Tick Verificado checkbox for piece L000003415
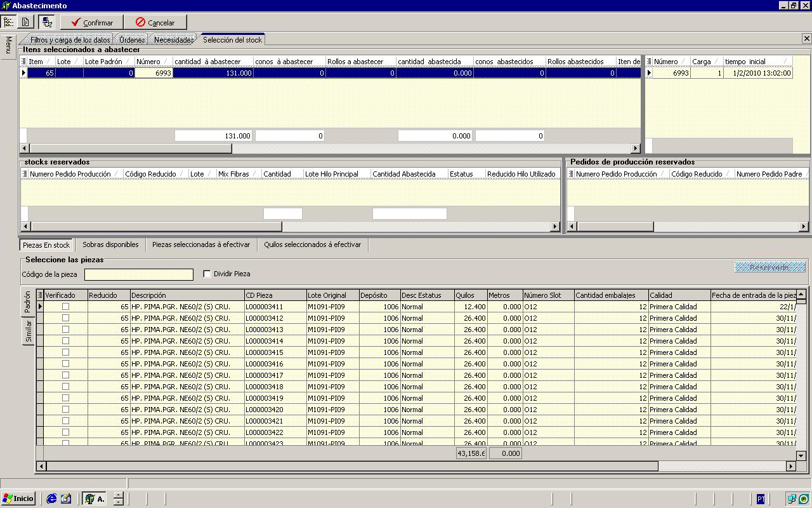 pos(65,352)
